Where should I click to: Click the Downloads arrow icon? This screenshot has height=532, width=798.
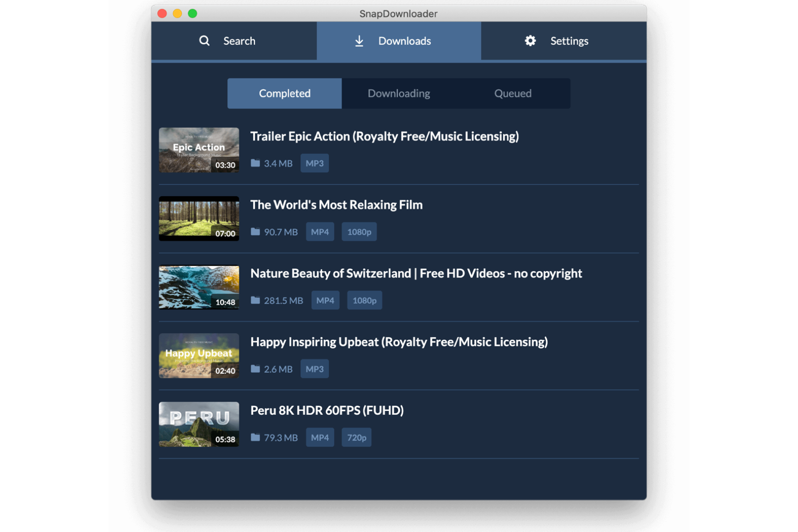tap(359, 41)
